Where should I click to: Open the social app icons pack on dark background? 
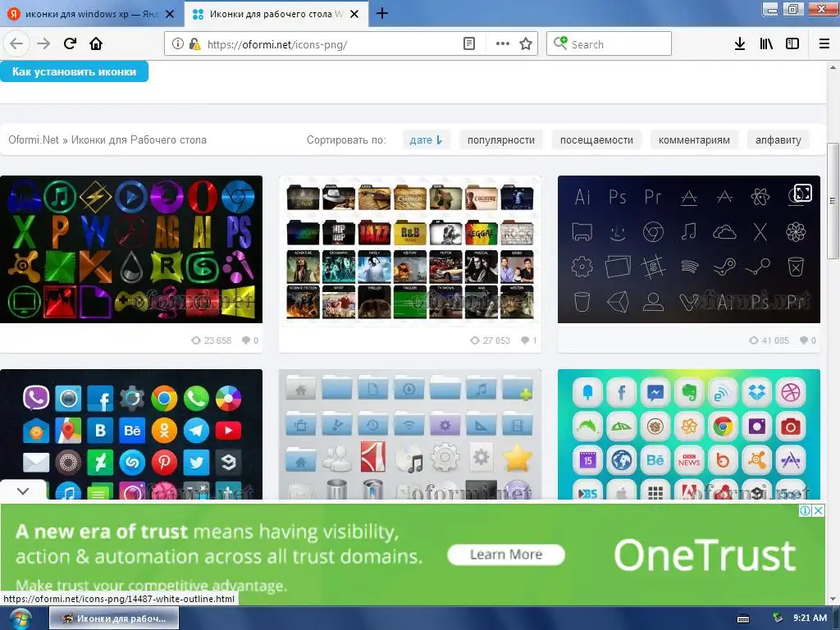pos(131,434)
